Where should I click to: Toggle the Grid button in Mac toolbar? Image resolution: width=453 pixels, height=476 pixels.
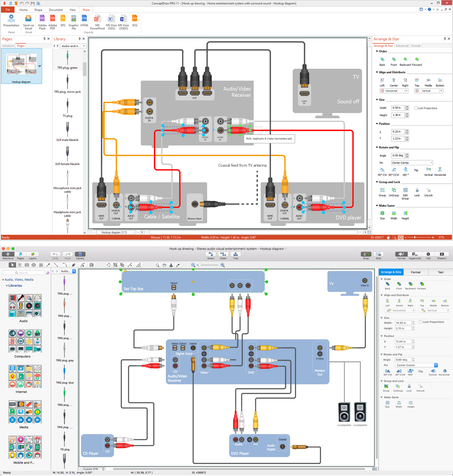coord(378,256)
